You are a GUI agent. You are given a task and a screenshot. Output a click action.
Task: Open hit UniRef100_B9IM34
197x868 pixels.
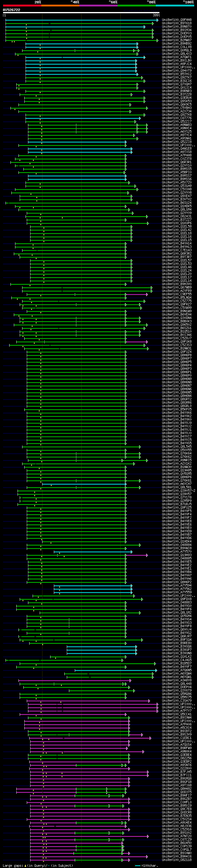coord(177,30)
